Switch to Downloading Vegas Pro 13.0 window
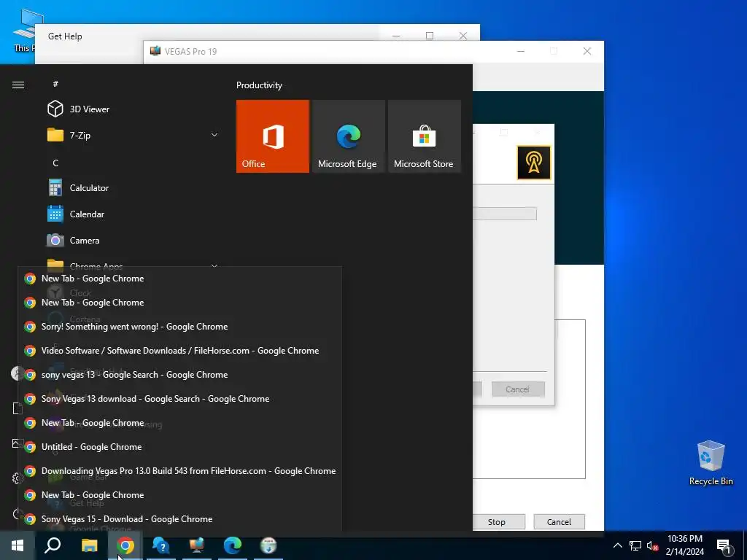The image size is (747, 560). [179, 471]
